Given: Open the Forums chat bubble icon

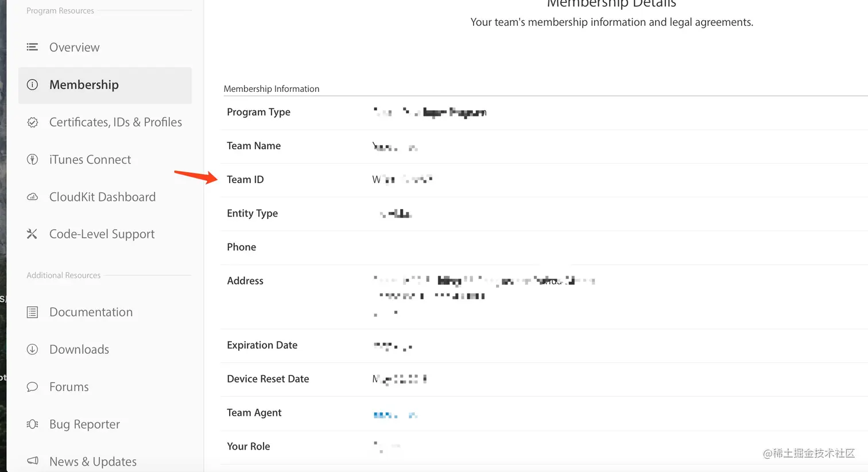Looking at the screenshot, I should (x=33, y=386).
